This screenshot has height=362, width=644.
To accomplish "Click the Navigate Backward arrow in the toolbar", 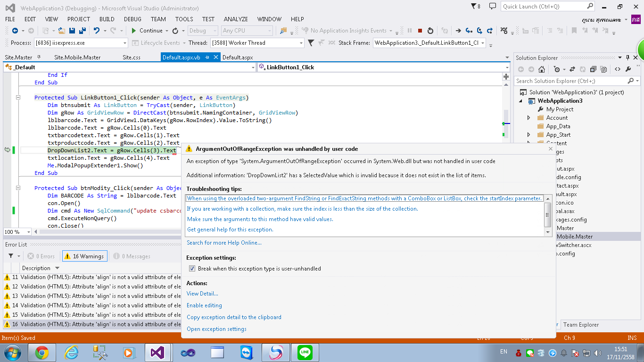I will pyautogui.click(x=15, y=31).
